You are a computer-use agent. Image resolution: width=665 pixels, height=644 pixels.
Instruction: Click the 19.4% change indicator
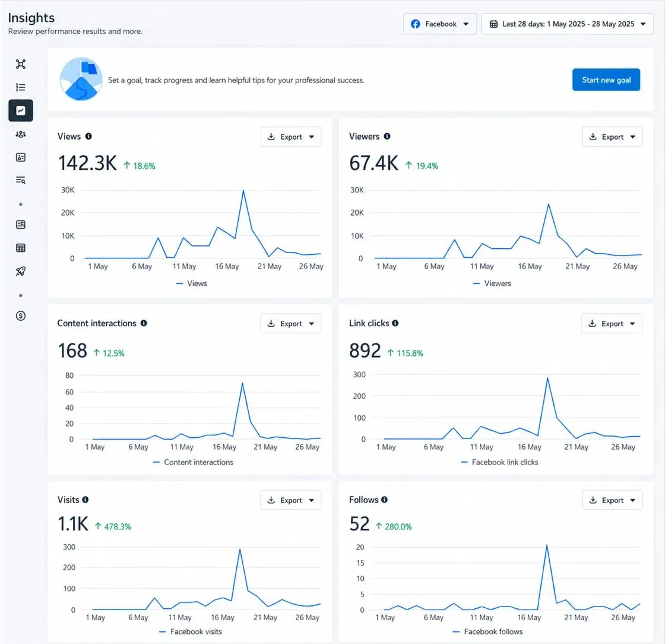click(422, 166)
